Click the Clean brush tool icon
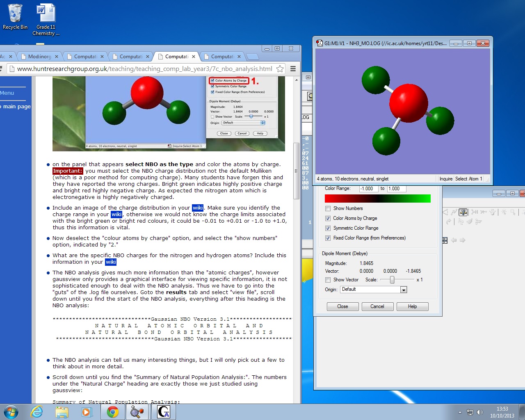This screenshot has width=525, height=420. click(470, 221)
